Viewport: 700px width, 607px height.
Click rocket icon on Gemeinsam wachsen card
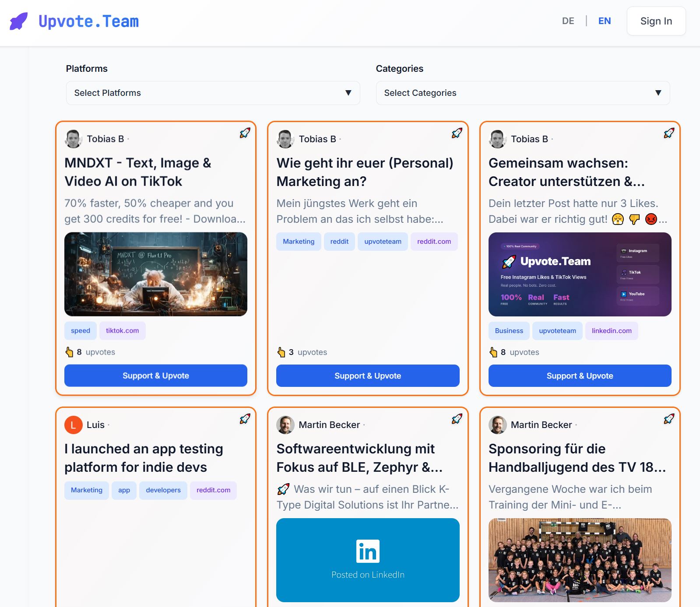(x=668, y=133)
